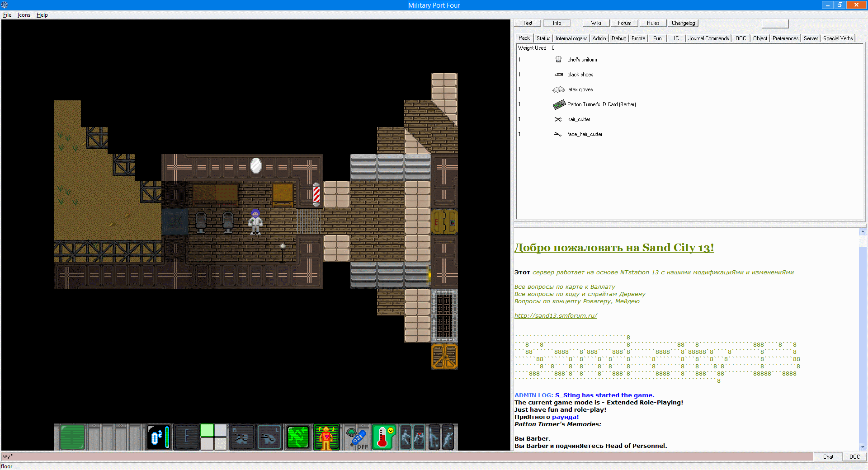Select right-hand slot holding scissors
Image resolution: width=868 pixels, height=470 pixels.
coord(242,437)
